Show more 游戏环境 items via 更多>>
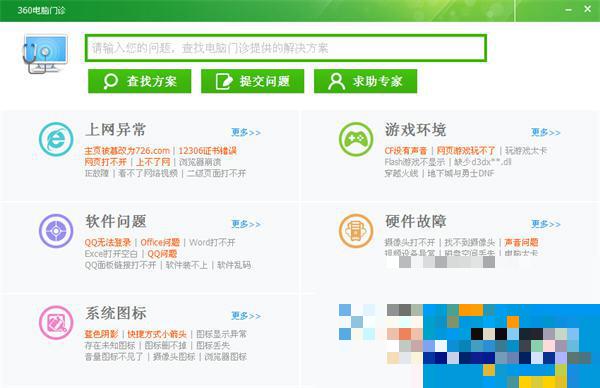The width and height of the screenshot is (600, 388). [546, 132]
